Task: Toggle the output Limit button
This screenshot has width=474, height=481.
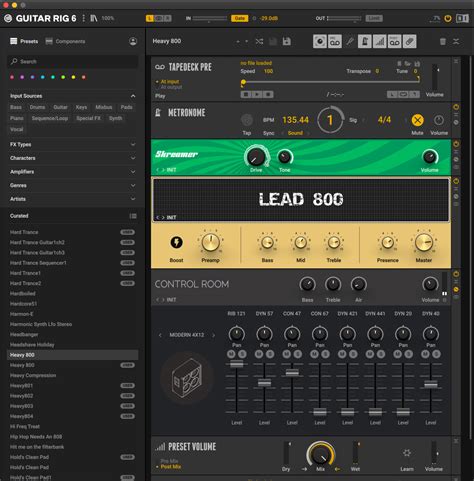Action: pyautogui.click(x=374, y=18)
